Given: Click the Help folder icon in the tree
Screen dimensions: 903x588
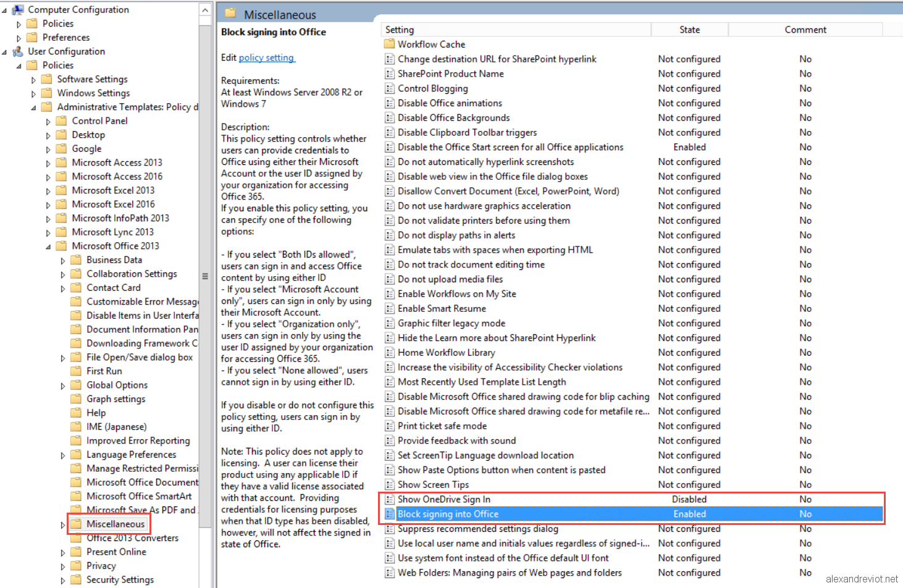Looking at the screenshot, I should [76, 413].
